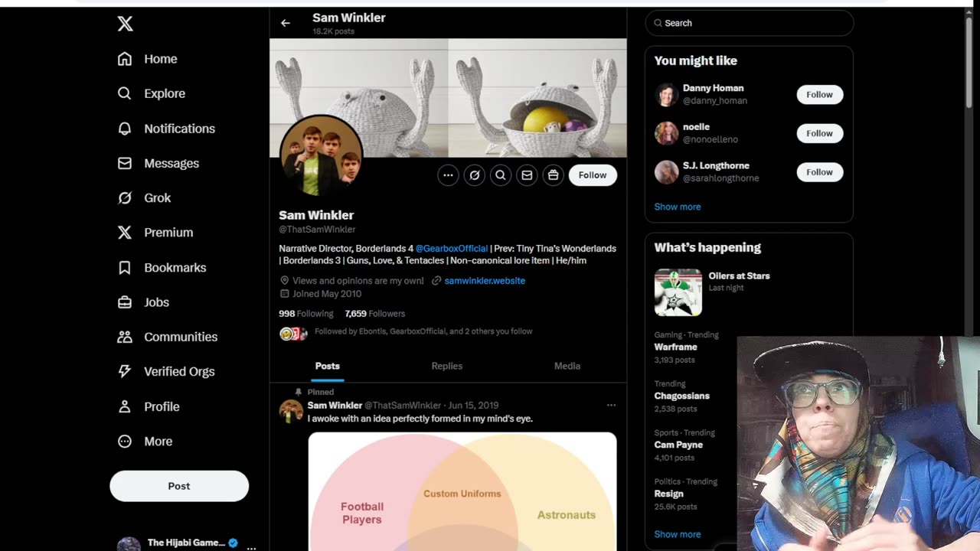Search this profile's posts icon

coord(501,175)
